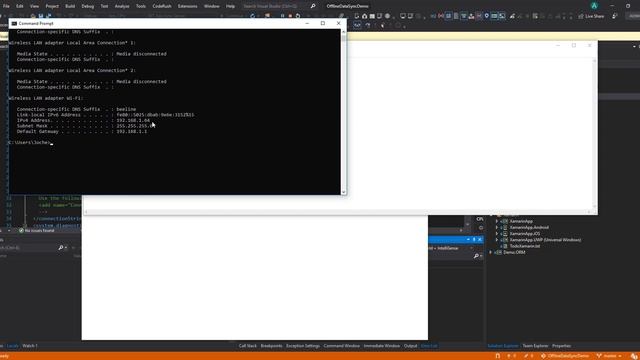
Task: Switch to the Command Window tab
Action: click(342, 346)
